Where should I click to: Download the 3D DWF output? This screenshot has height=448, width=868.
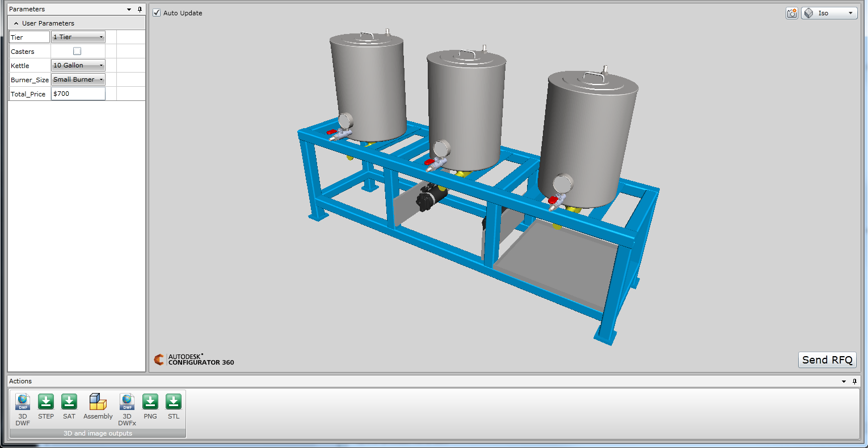[x=23, y=409]
